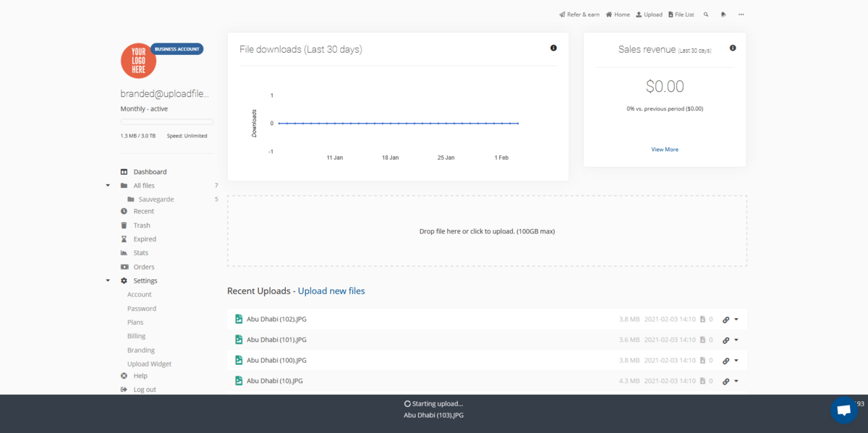This screenshot has height=433, width=868.
Task: Copy link icon for Abu Dhabi (101).JPG
Action: 726,340
